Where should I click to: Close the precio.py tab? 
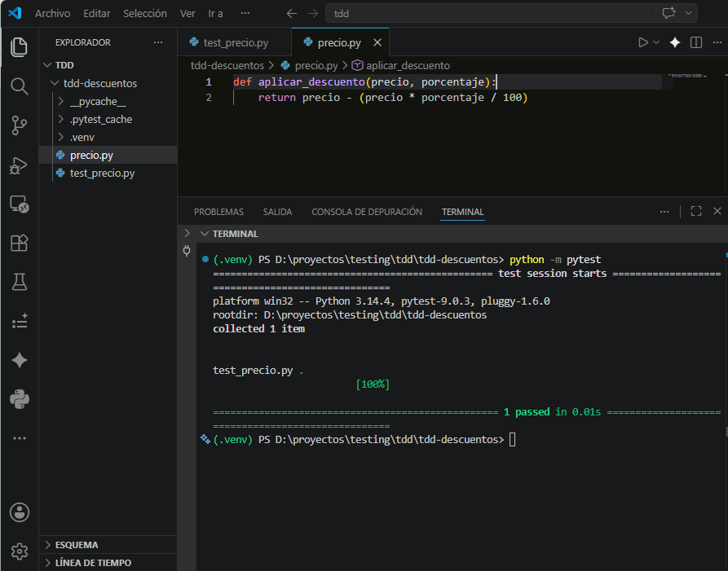(377, 42)
